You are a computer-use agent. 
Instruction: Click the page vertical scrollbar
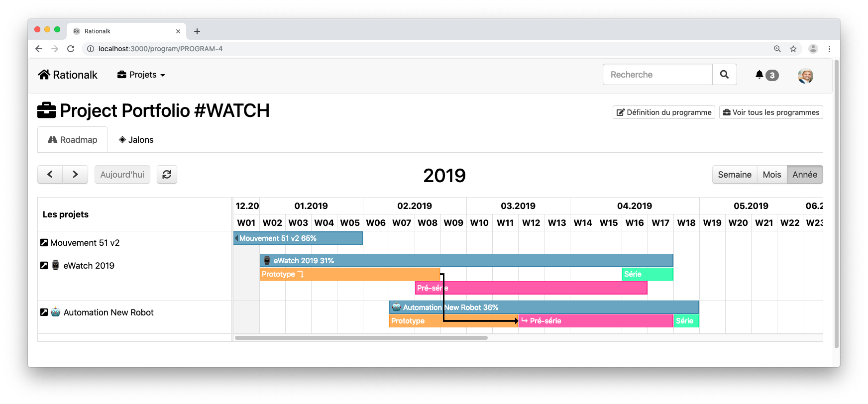[837, 204]
